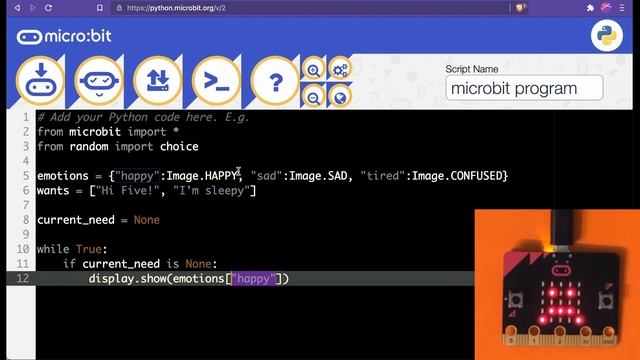
Task: Click line number 12 in gutter
Action: pos(23,278)
